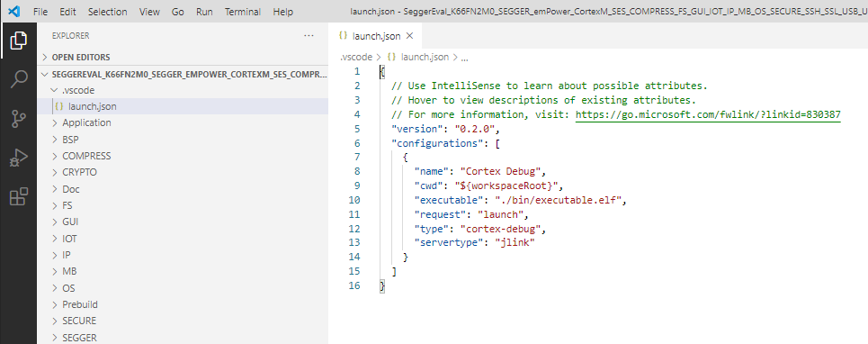Select the launch.json editor tab
Image resolution: width=868 pixels, height=344 pixels.
coord(375,36)
